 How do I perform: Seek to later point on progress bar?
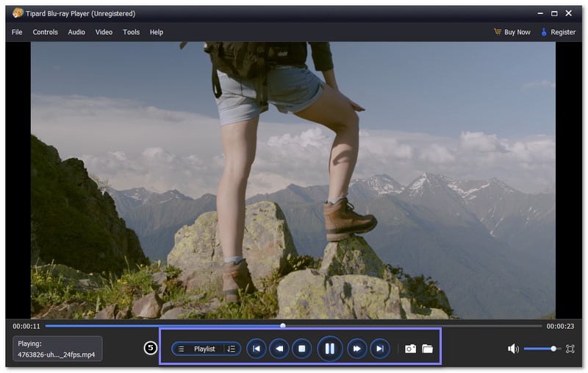click(x=412, y=326)
